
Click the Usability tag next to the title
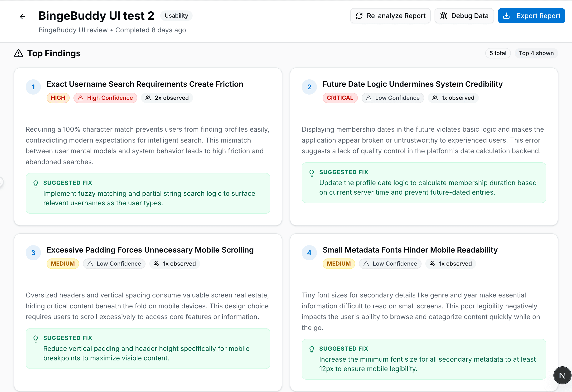click(x=176, y=16)
